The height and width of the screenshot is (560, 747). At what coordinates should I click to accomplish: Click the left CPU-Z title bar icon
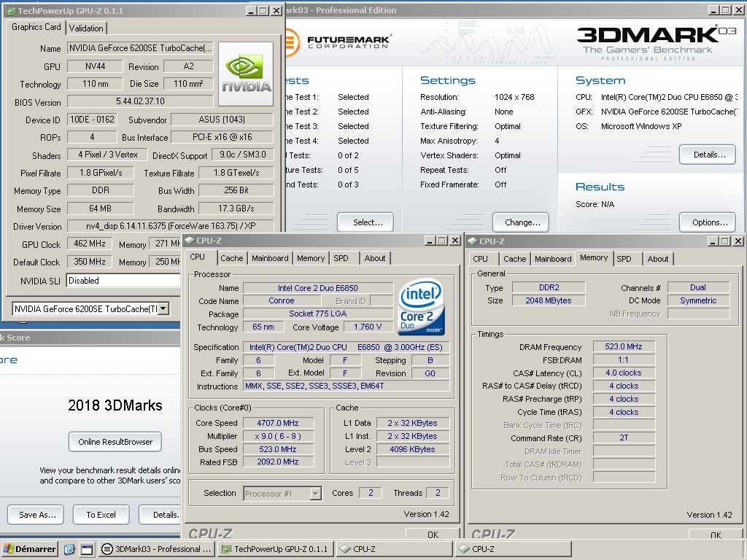[x=190, y=241]
